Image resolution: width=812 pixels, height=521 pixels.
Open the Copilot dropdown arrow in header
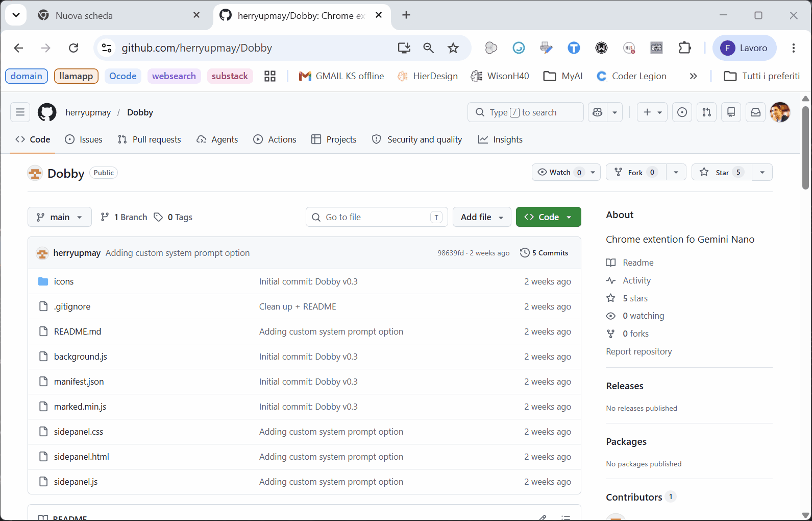point(615,112)
